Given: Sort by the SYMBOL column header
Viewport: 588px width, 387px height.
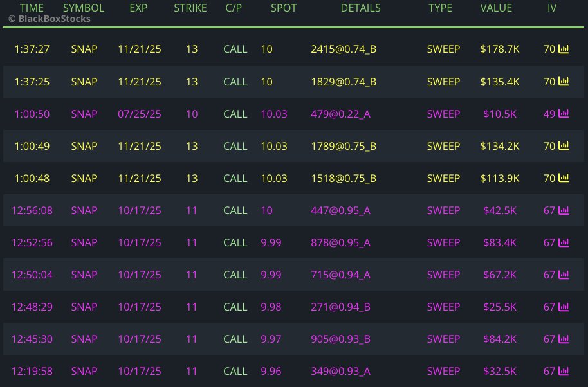Looking at the screenshot, I should [x=84, y=8].
